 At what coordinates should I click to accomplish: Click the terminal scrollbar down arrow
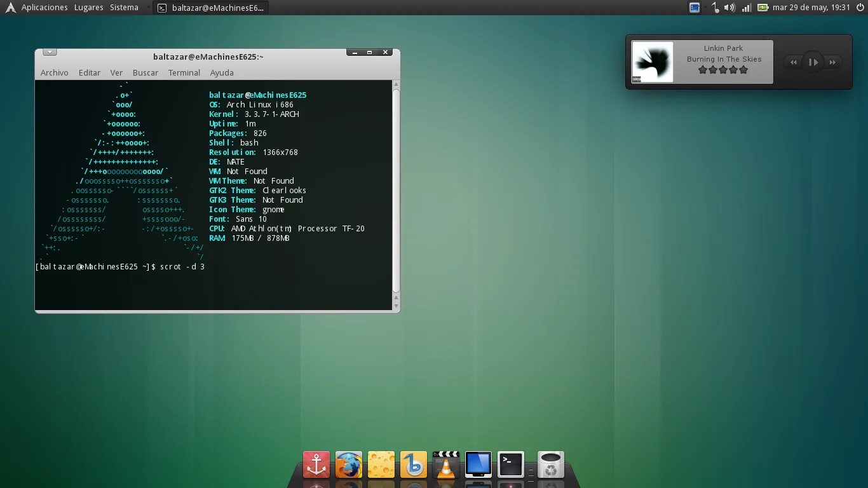pos(397,307)
